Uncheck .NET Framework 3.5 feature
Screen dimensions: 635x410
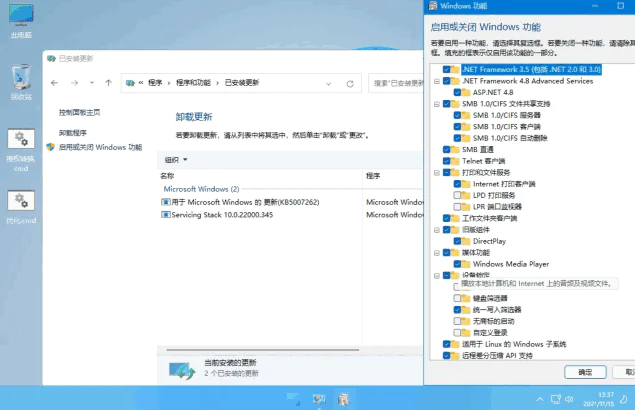click(447, 69)
